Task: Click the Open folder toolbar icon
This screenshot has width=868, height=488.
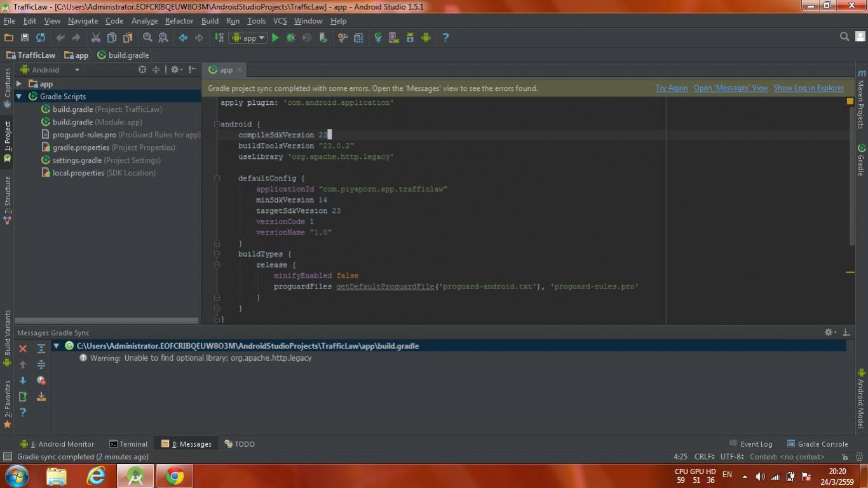Action: 9,38
